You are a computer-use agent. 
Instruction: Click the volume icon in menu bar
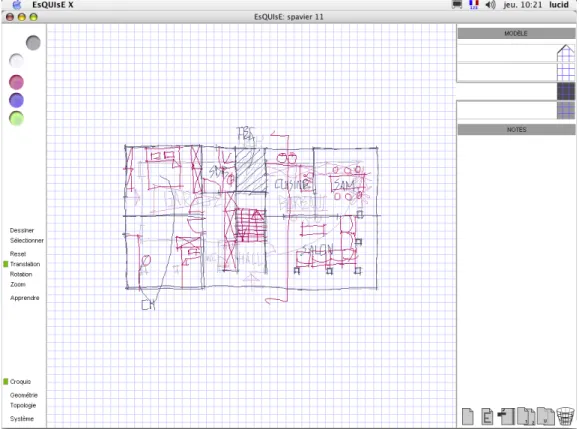pyautogui.click(x=490, y=5)
